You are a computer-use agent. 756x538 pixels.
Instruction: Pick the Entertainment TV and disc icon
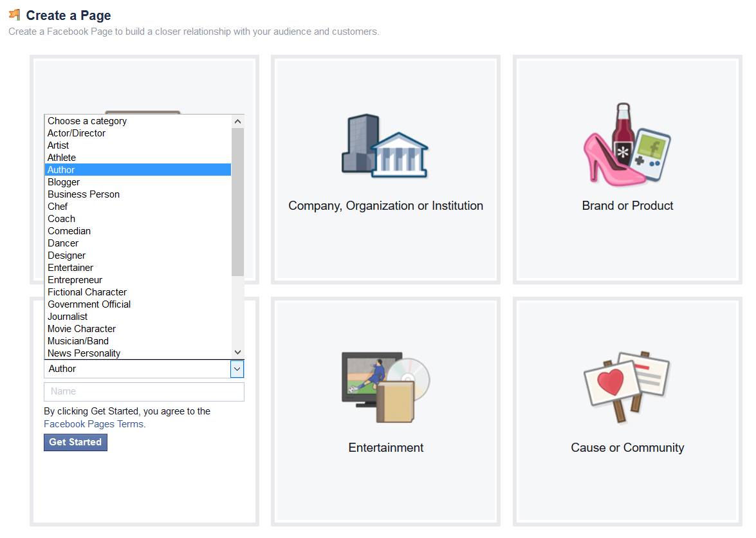[385, 387]
